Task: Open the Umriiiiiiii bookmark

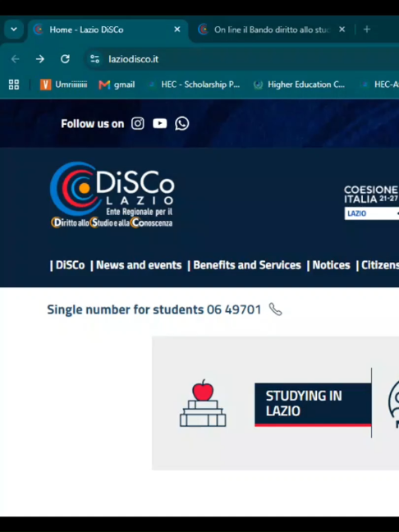Action: 63,85
